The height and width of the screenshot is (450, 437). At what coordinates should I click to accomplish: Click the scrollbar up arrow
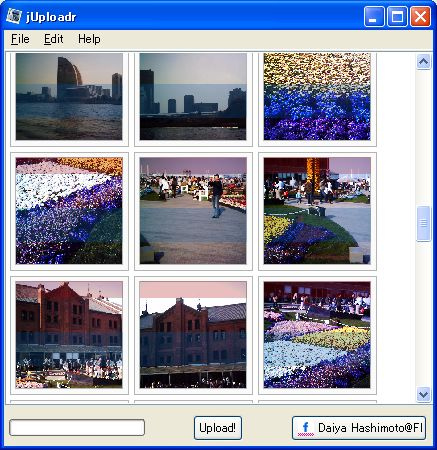[423, 62]
